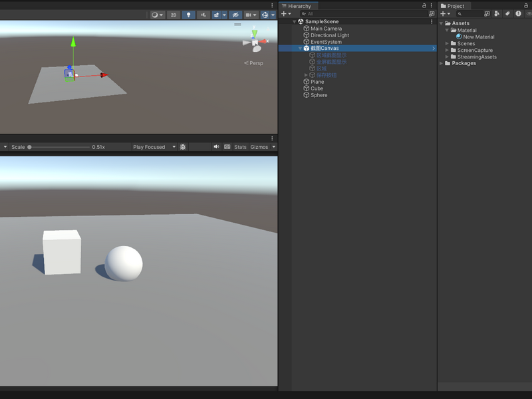Click the red X axis cone on orientation gizmo
The height and width of the screenshot is (399, 532).
(263, 41)
